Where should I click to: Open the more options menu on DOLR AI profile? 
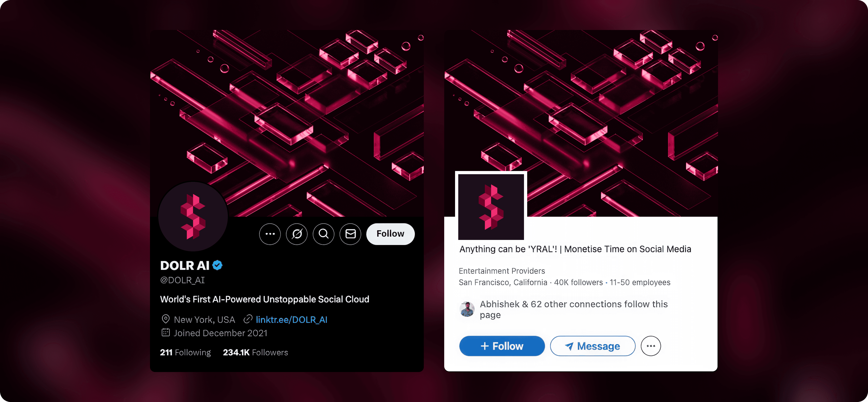270,234
